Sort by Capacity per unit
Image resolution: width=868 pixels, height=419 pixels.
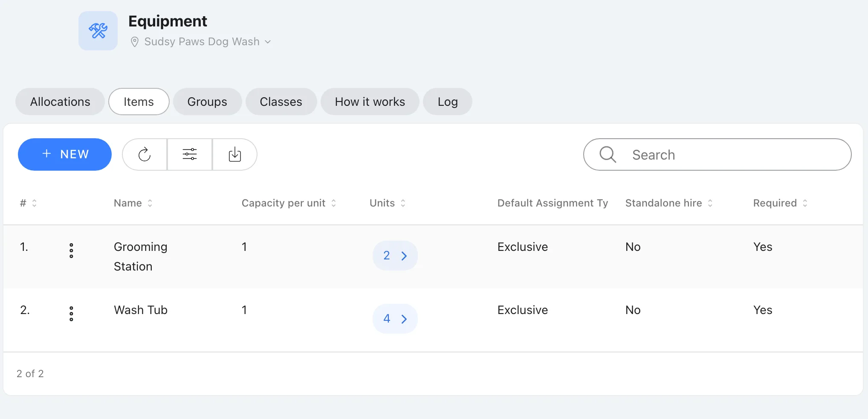pyautogui.click(x=289, y=203)
